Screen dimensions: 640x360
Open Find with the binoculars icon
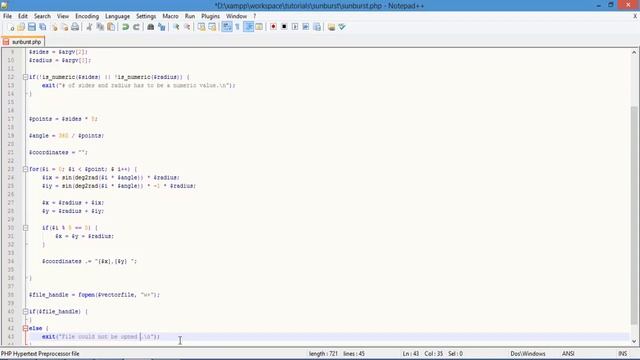151,27
